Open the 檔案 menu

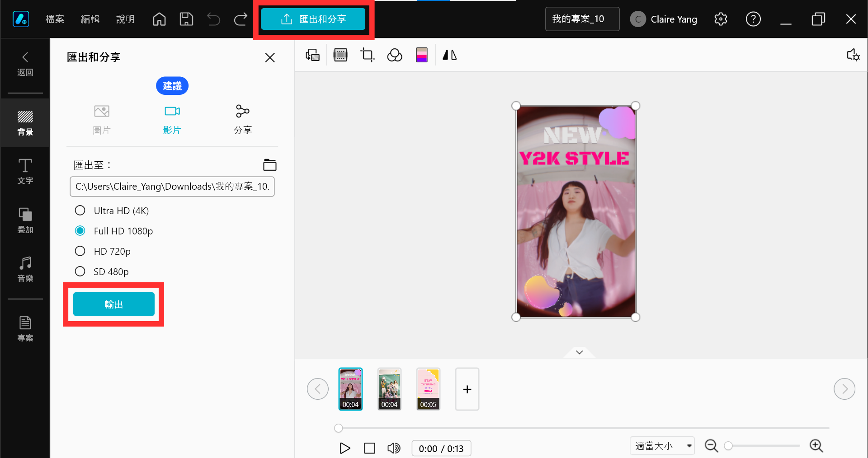(55, 19)
